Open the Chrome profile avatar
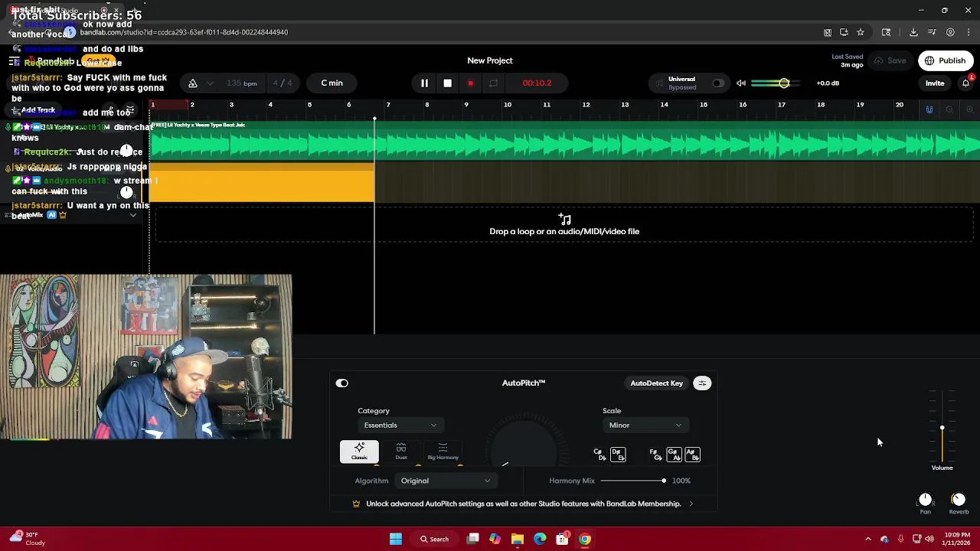This screenshot has height=551, width=980. 950,32
